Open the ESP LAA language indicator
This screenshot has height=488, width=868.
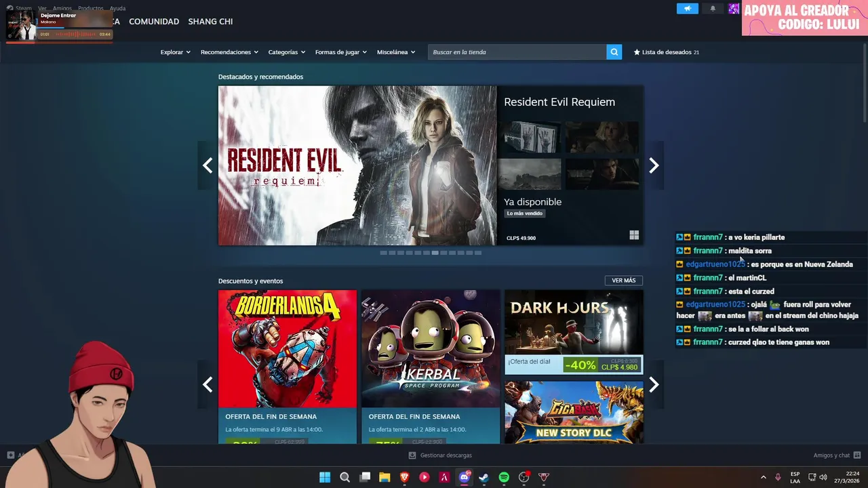[x=795, y=477]
